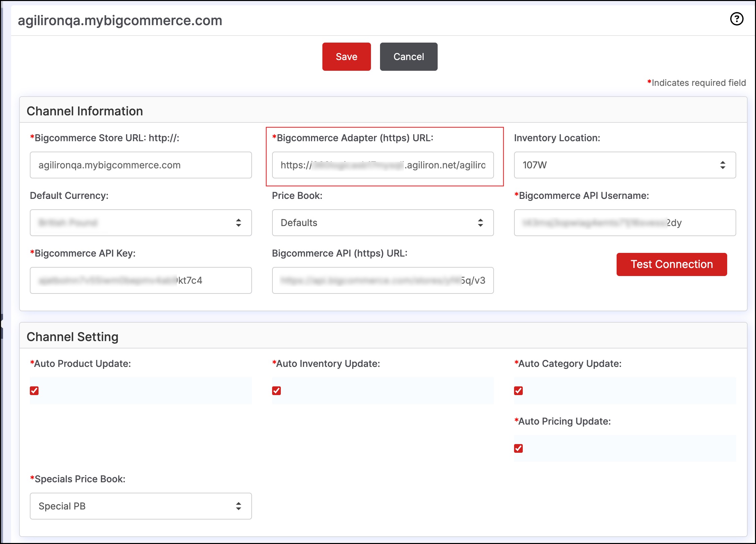Toggle Auto Product Update checkbox
Viewport: 756px width, 544px height.
point(34,391)
